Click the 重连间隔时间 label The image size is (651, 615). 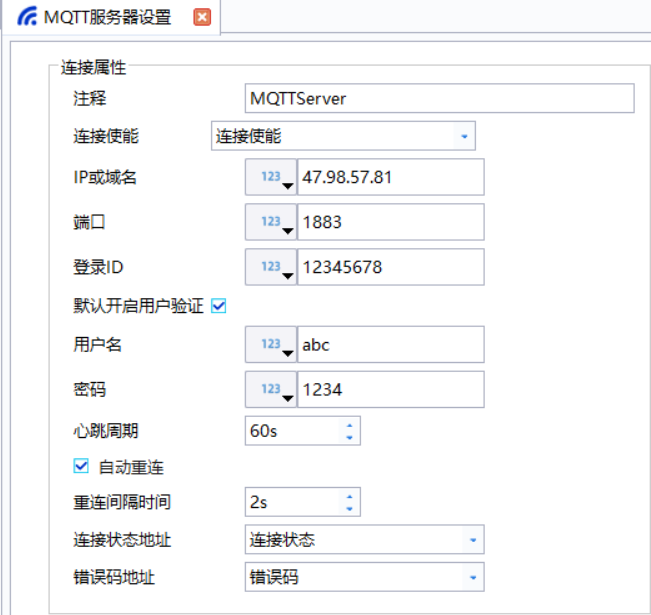[x=122, y=502]
